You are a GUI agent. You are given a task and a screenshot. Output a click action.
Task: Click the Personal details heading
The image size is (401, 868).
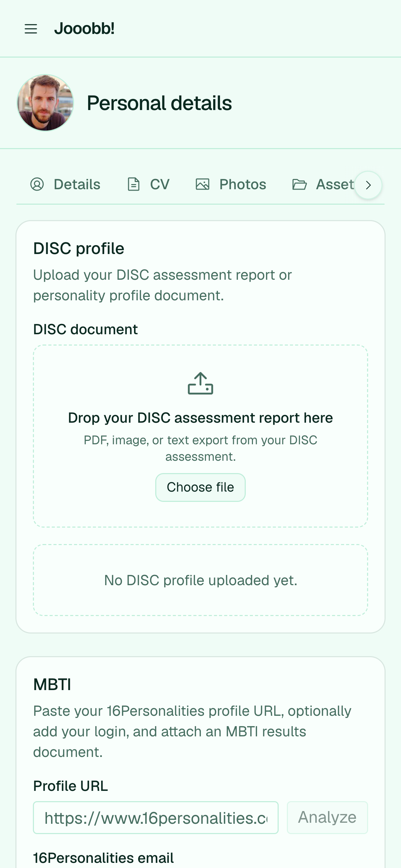pyautogui.click(x=159, y=103)
